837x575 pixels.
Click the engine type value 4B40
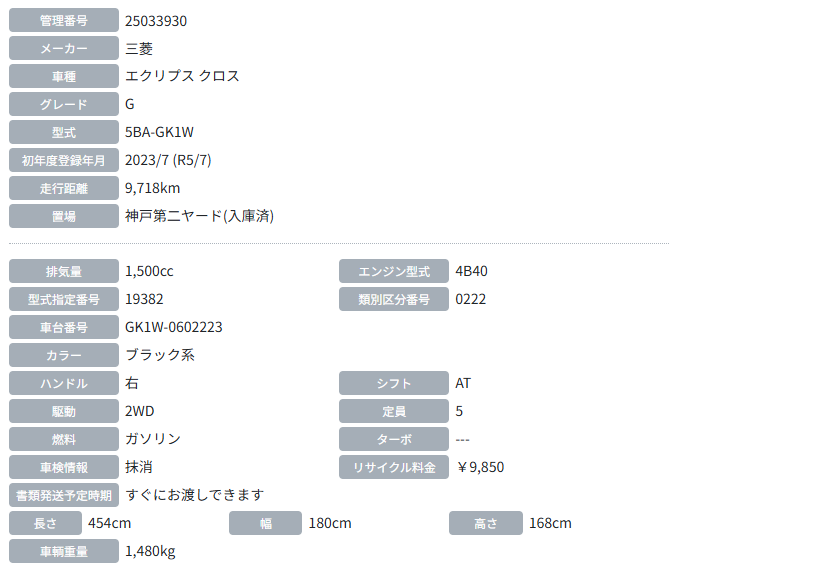(471, 271)
